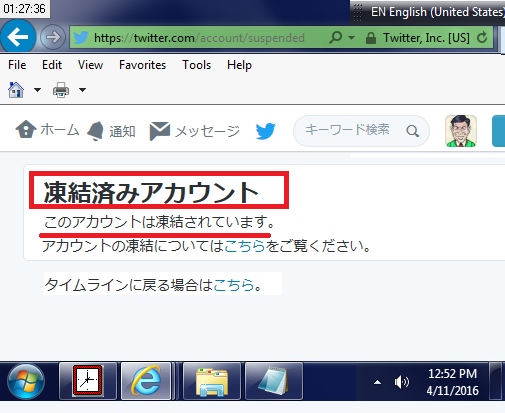Image resolution: width=505 pixels, height=413 pixels.
Task: Open Twitter メッセージ (Messages)
Action: coord(195,131)
